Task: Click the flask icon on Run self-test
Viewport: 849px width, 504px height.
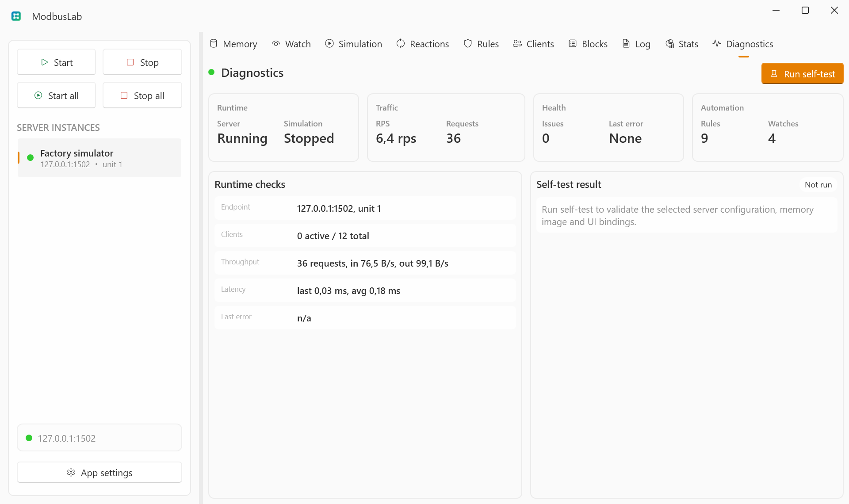Action: (774, 74)
